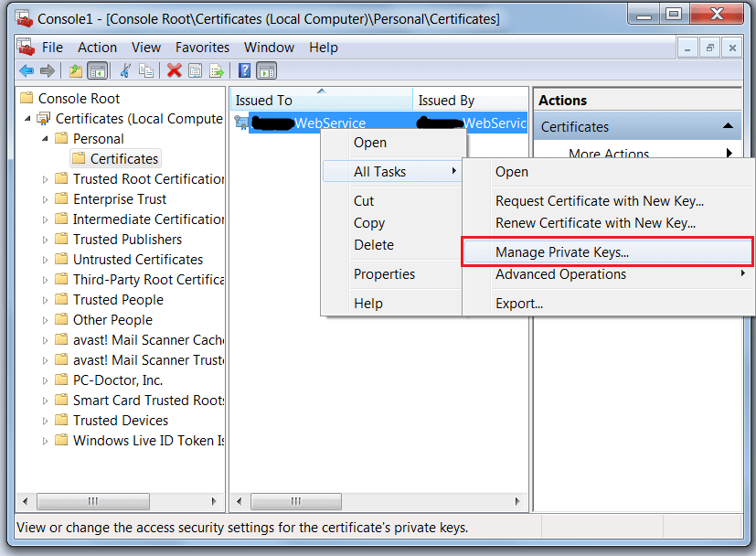The width and height of the screenshot is (756, 556).
Task: Sort by the Issued To column header
Action: [x=321, y=100]
